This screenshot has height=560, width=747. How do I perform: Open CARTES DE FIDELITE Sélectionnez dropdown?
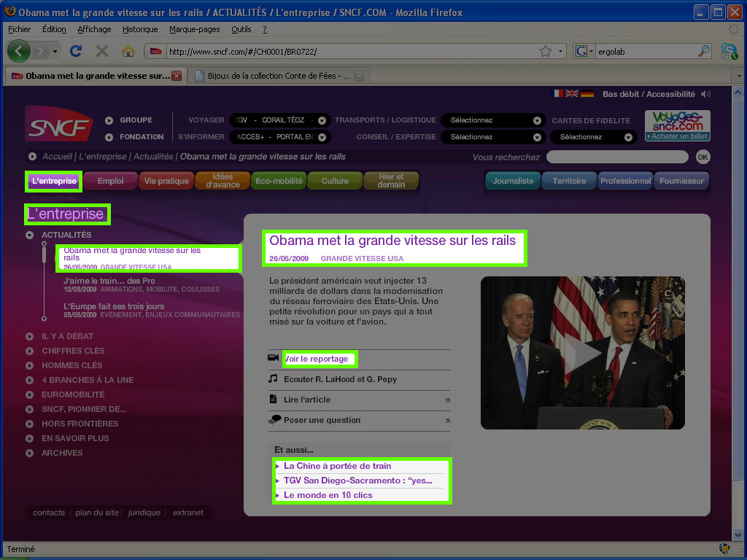(x=594, y=137)
